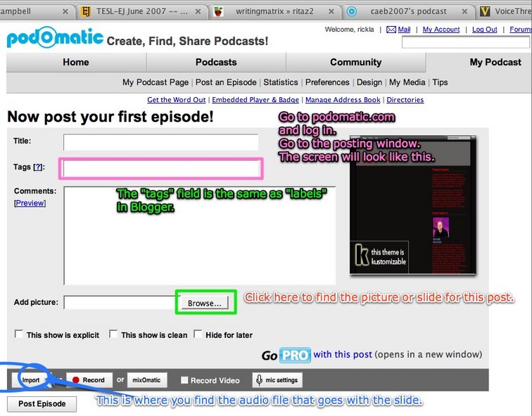Enable the 'This show is explicit' checkbox
The image size is (532, 416).
pos(19,334)
